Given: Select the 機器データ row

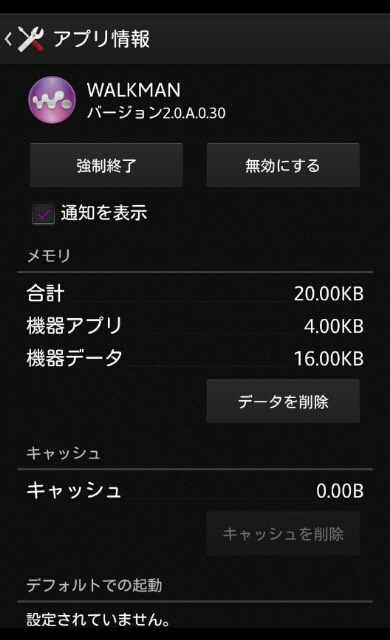Looking at the screenshot, I should tap(195, 358).
